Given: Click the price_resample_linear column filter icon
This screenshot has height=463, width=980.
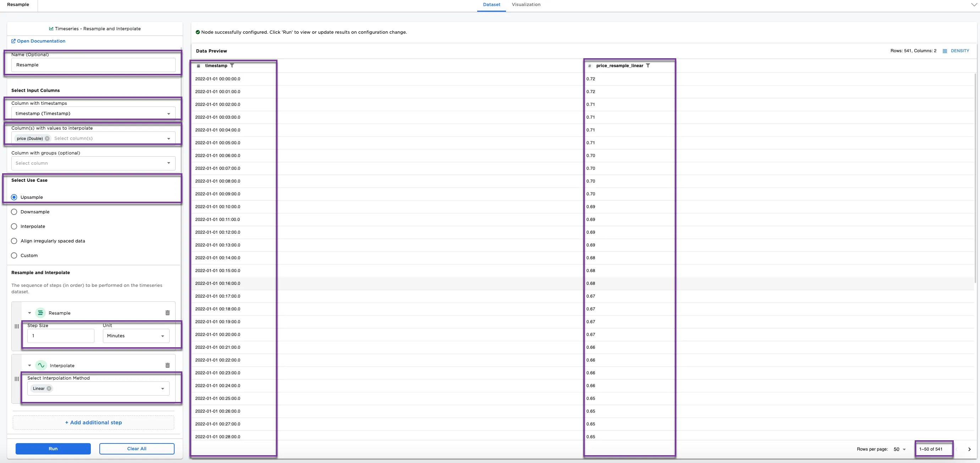Looking at the screenshot, I should click(x=648, y=65).
